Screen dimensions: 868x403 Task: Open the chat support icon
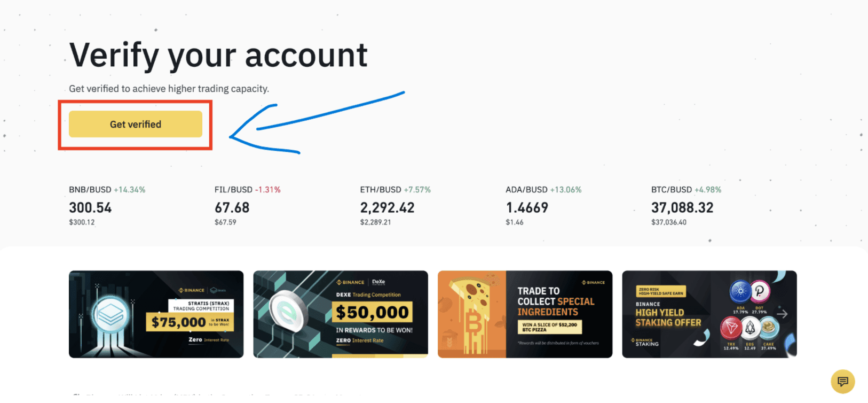coord(842,381)
